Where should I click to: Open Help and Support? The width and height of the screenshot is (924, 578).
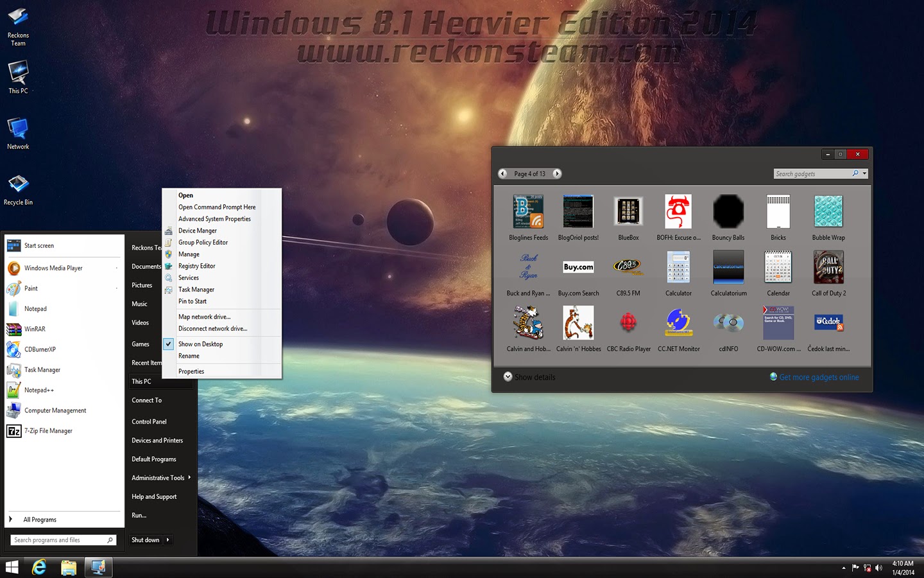point(154,496)
